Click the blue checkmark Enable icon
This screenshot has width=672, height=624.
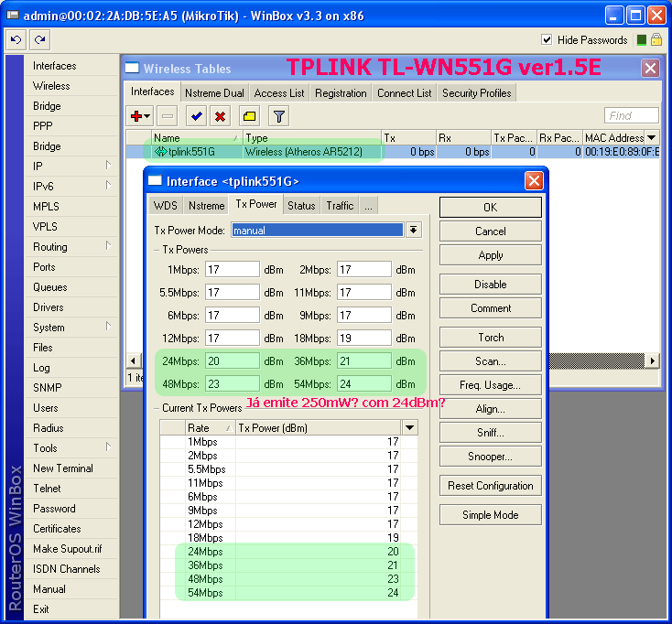[197, 116]
